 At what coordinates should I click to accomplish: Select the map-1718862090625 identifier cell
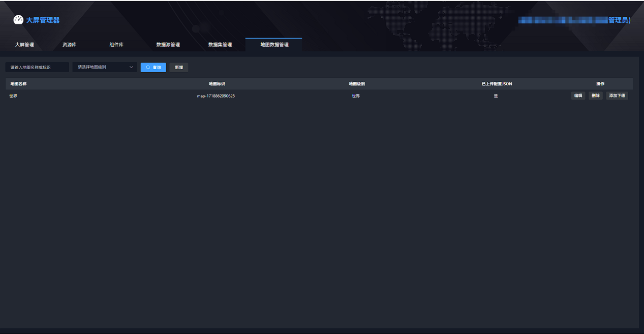click(216, 96)
